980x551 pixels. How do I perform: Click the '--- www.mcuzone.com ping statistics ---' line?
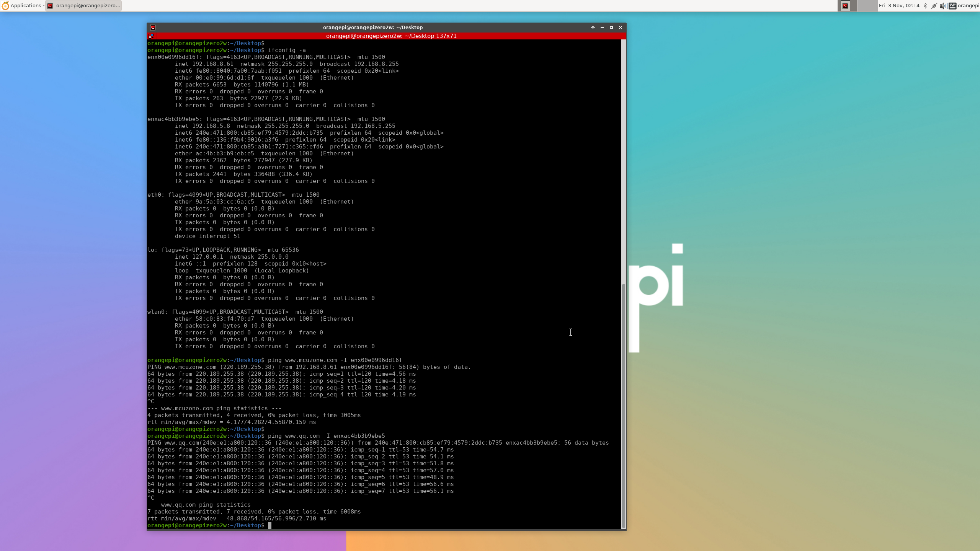[x=214, y=408]
